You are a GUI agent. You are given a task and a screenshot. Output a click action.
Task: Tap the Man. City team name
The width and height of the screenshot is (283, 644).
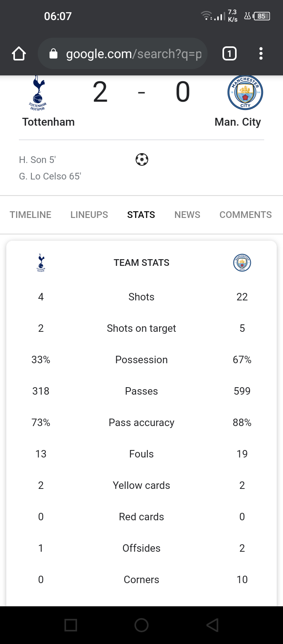[238, 122]
